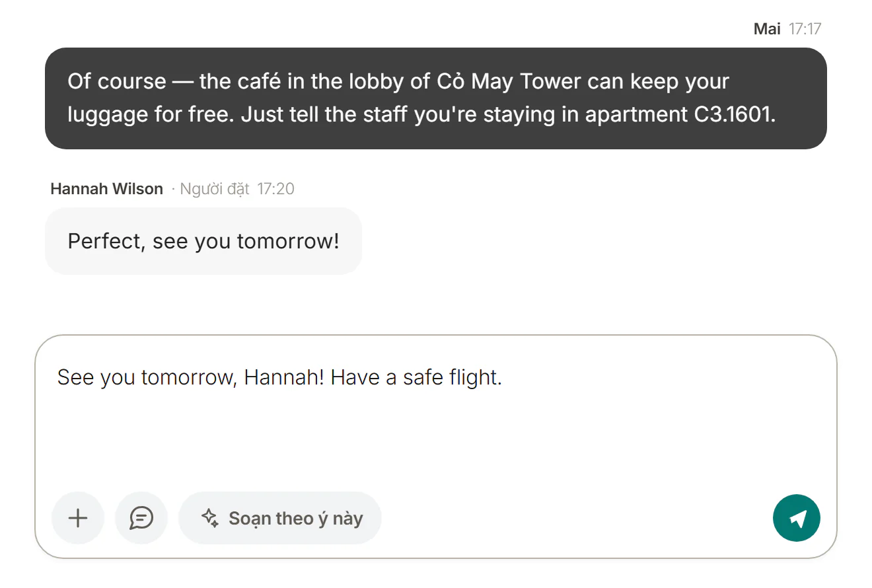The height and width of the screenshot is (588, 872).
Task: Click the sender name Mai
Action: 767,29
